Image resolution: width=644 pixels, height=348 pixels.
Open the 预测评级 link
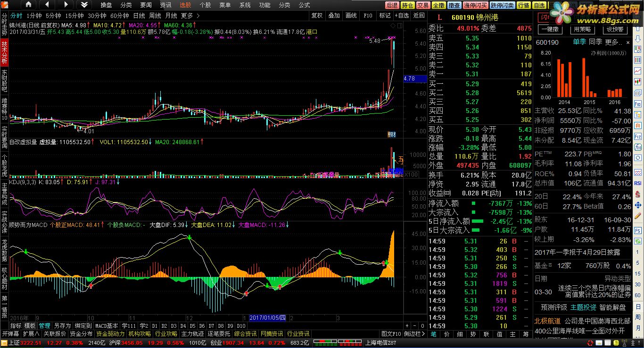coord(554,307)
